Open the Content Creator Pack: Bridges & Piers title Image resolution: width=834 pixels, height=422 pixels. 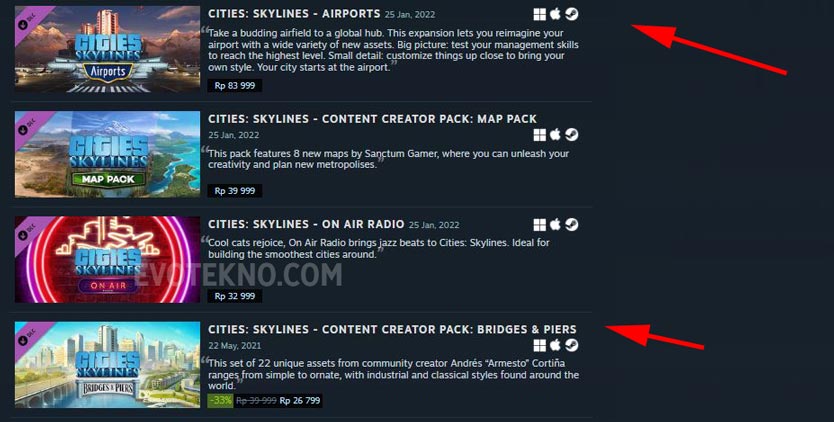point(392,329)
